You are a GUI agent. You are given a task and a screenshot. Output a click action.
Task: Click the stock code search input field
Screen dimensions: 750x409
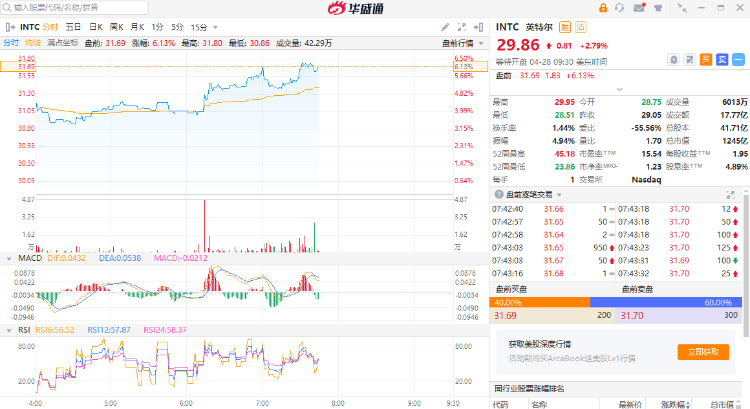(75, 8)
